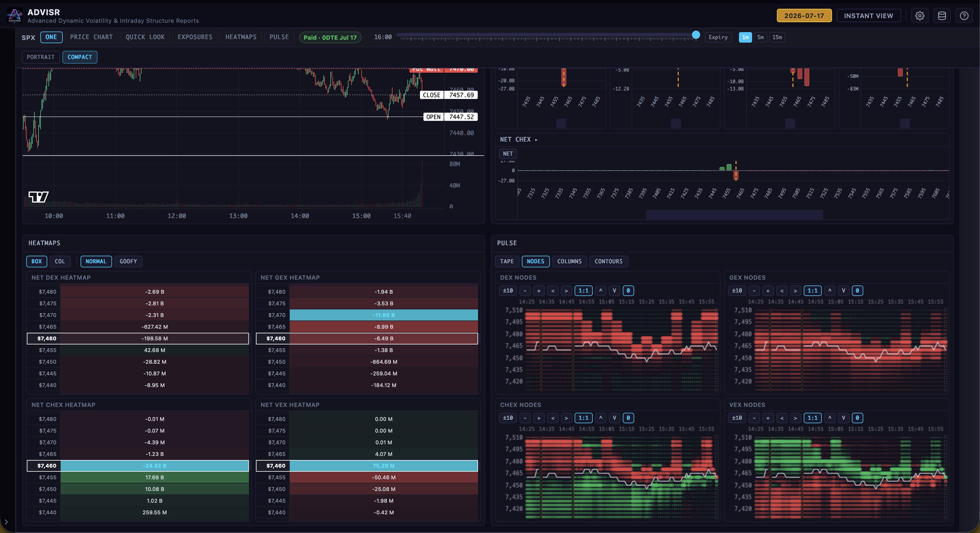Pan left in CHEX NODES
This screenshot has width=980, height=533.
[553, 418]
